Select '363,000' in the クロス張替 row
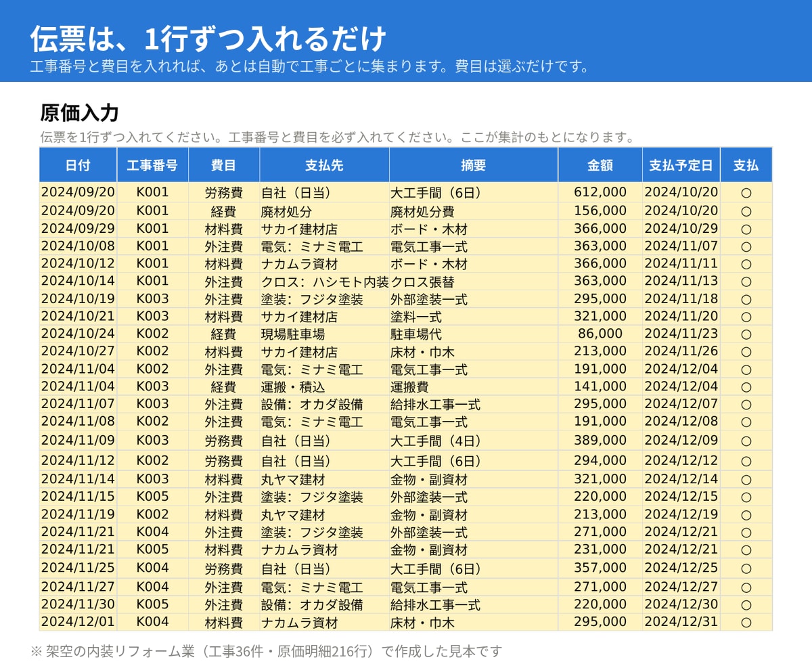The width and height of the screenshot is (812, 670). tap(600, 281)
